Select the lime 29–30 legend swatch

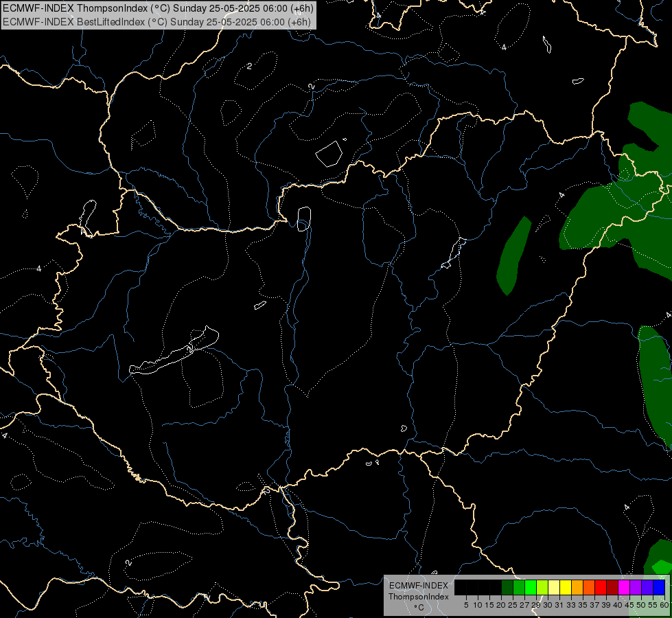542,587
